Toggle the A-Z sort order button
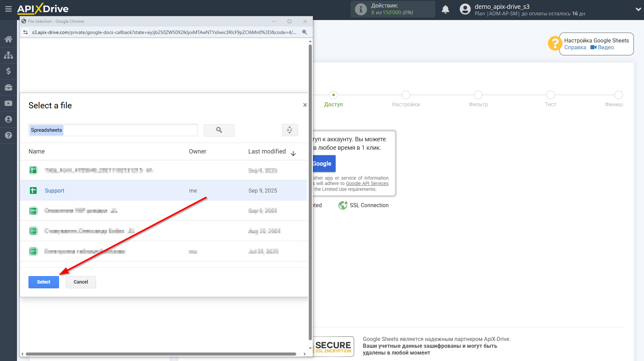Image resolution: width=644 pixels, height=361 pixels. pos(289,130)
